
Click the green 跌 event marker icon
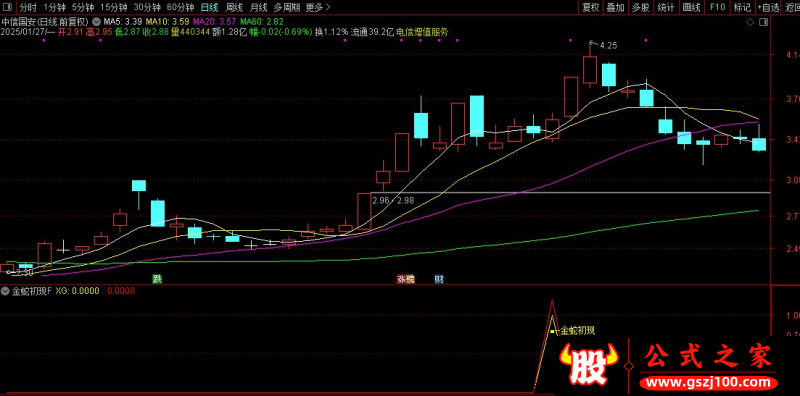[x=157, y=279]
